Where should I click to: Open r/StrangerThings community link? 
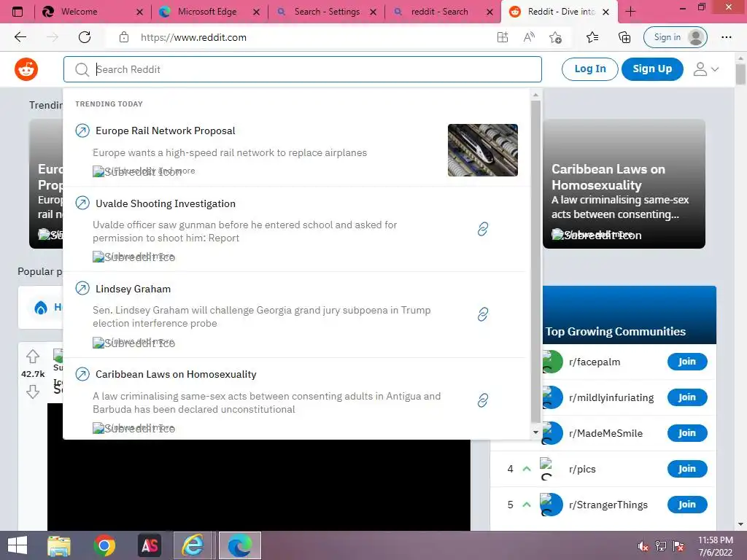click(x=608, y=505)
